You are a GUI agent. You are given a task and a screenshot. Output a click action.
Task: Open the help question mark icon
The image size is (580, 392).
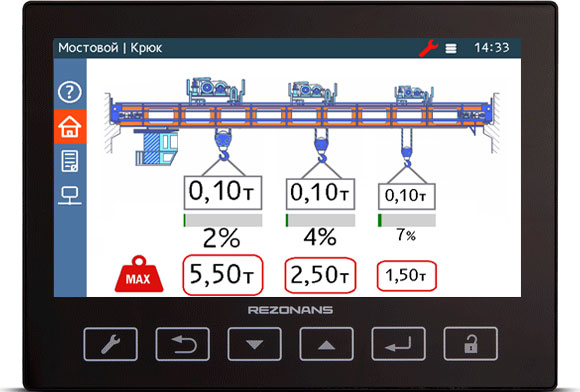tap(70, 92)
